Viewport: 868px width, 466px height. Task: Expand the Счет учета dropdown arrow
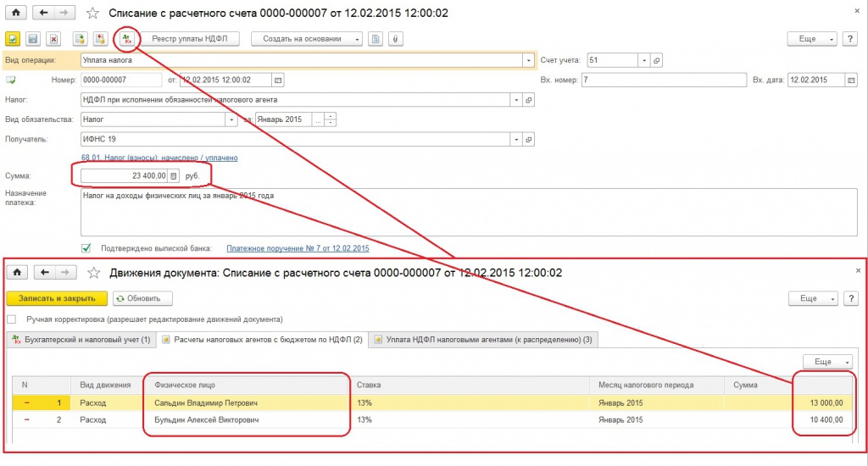coord(644,60)
